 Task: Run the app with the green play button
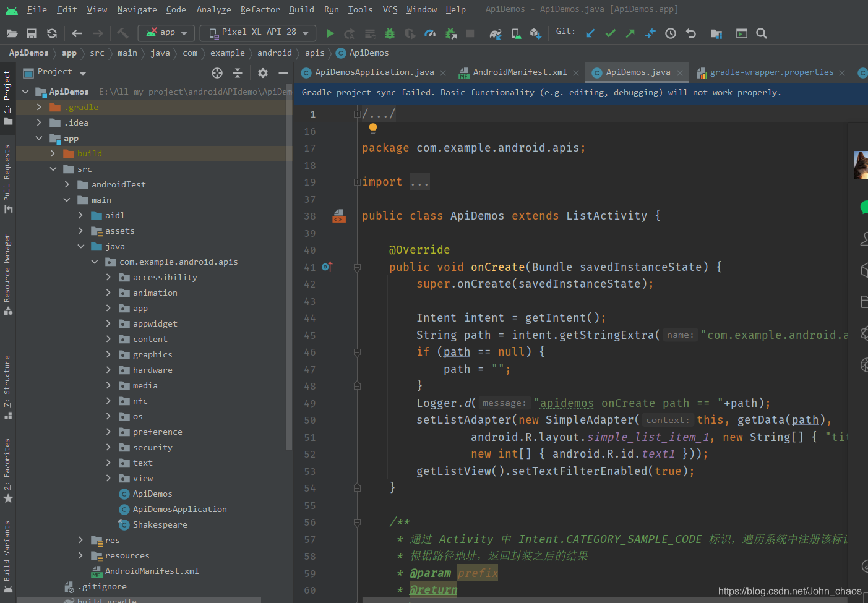330,33
